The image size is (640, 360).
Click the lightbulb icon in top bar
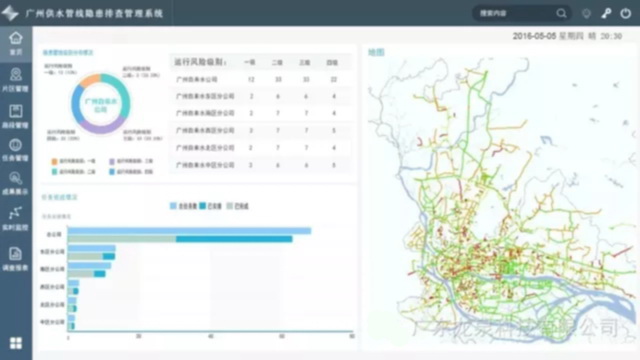pos(587,13)
